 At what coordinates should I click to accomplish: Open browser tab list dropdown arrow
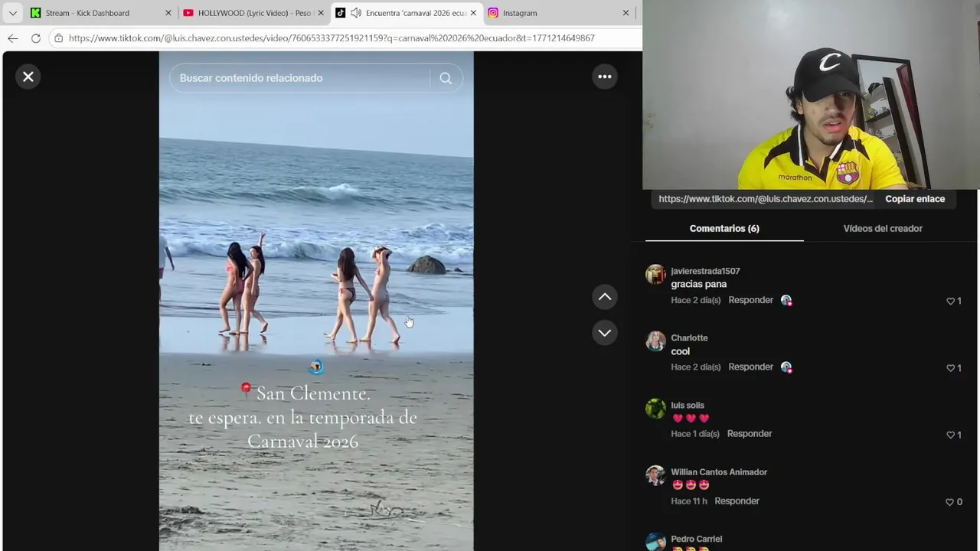tap(12, 13)
